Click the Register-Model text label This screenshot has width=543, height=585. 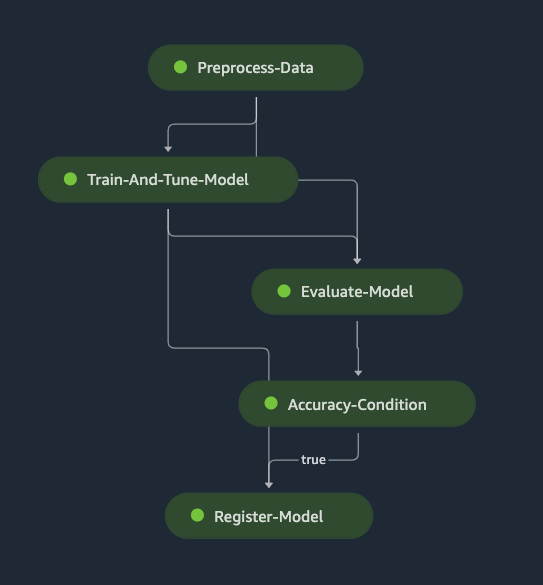pos(269,517)
